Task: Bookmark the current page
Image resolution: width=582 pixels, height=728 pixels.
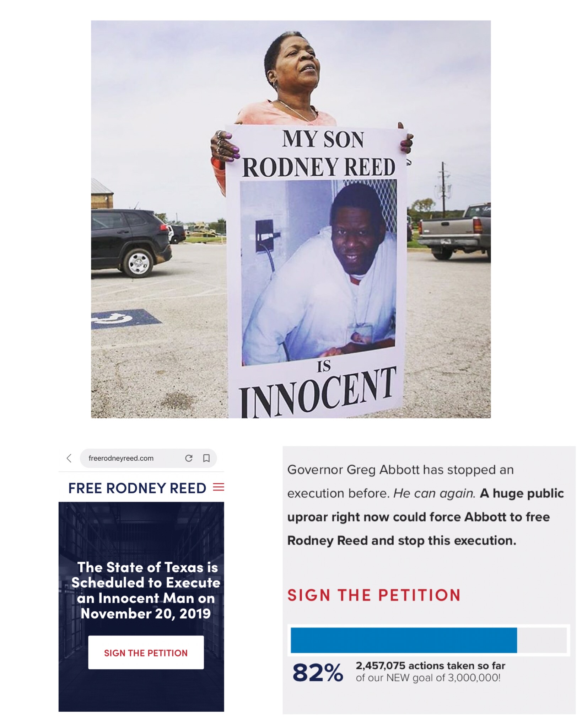Action: 206,458
